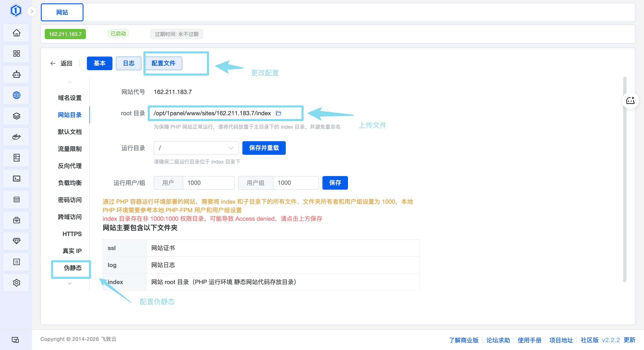Click the 保存并重载 button
Screen dimensions: 644x350
point(264,148)
